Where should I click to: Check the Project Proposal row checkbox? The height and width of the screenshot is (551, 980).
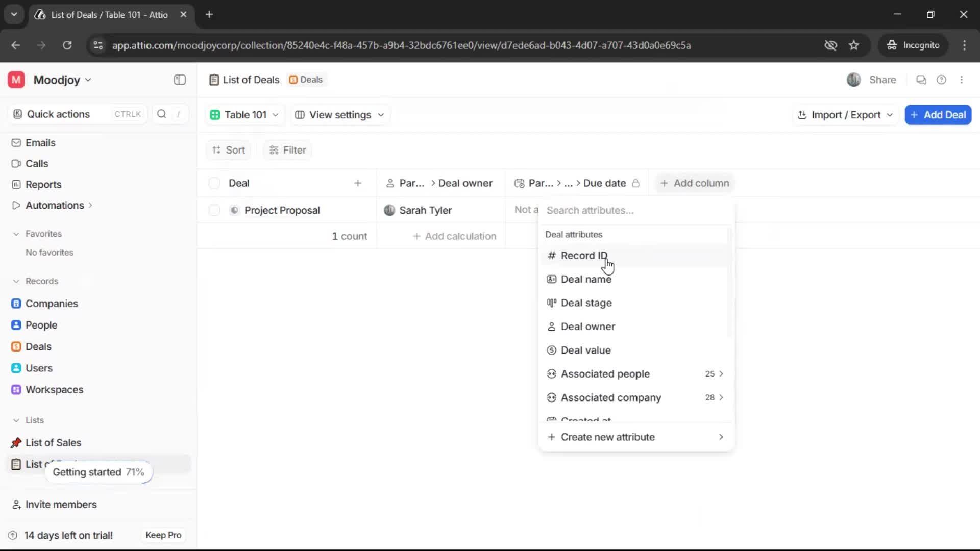pos(214,210)
